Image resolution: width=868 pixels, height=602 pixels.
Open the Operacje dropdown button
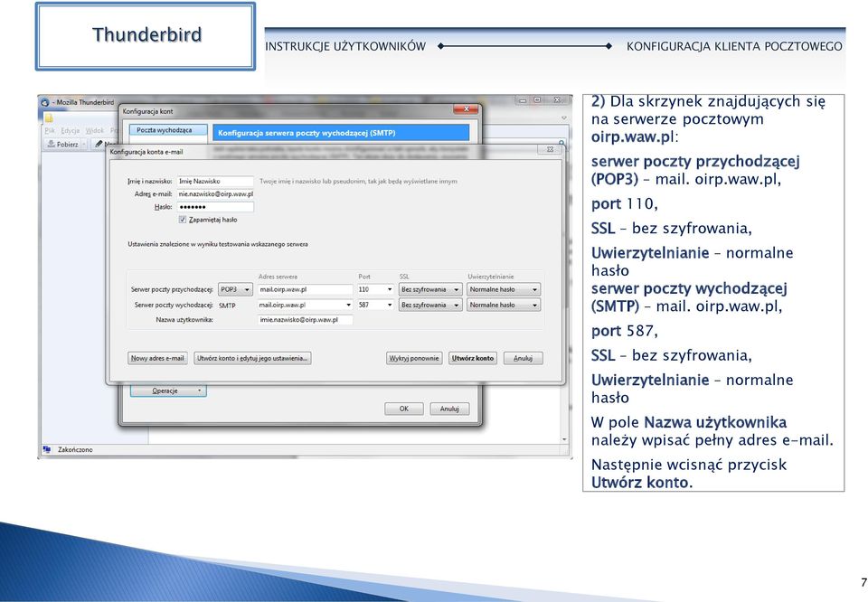click(168, 391)
